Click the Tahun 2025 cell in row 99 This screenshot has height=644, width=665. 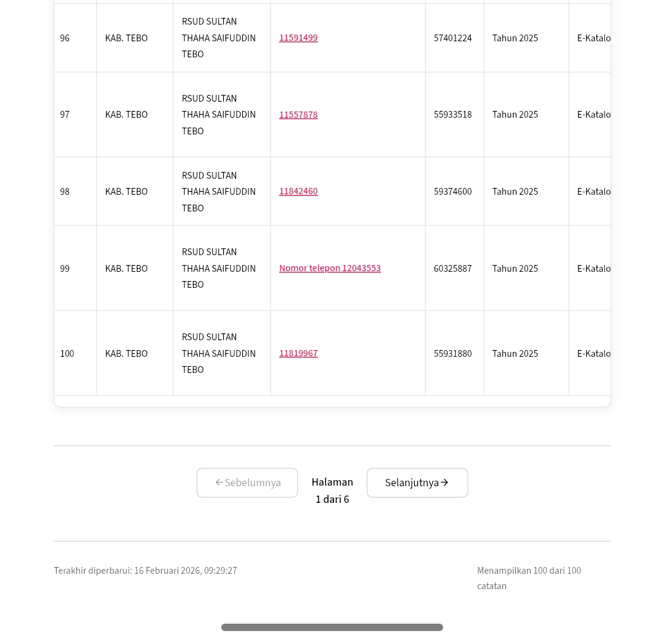(515, 268)
